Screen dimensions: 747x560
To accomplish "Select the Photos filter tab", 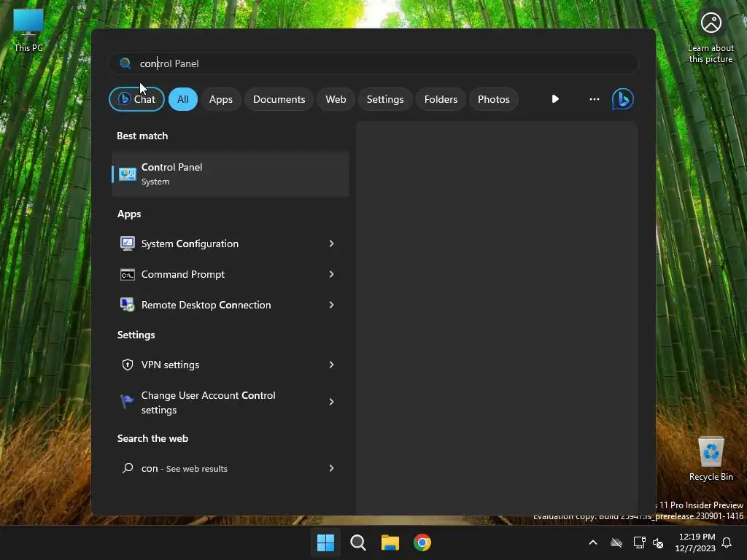I will point(494,99).
